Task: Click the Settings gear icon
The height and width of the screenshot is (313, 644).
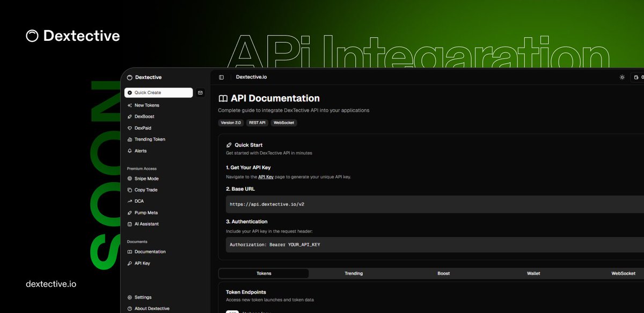Action: (129, 297)
